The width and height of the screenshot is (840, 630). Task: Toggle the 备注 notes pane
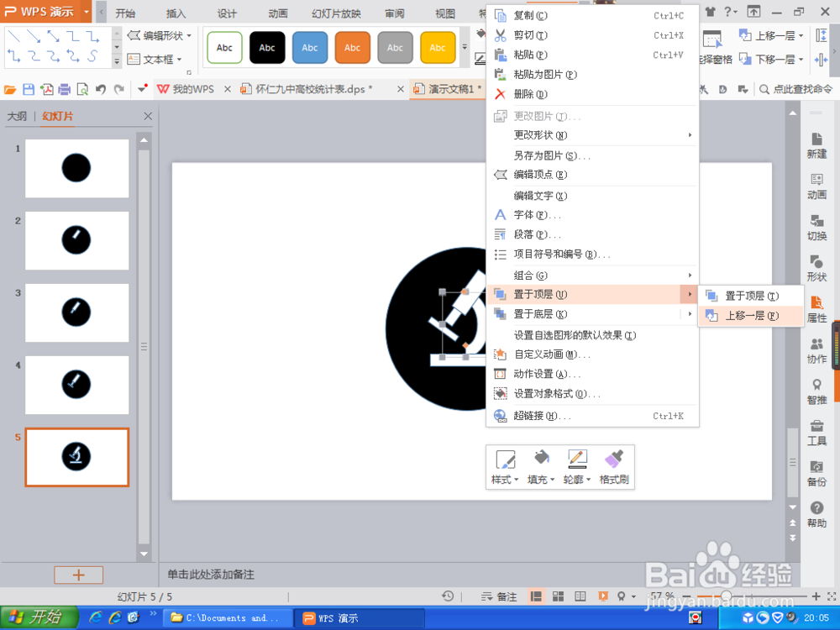499,596
